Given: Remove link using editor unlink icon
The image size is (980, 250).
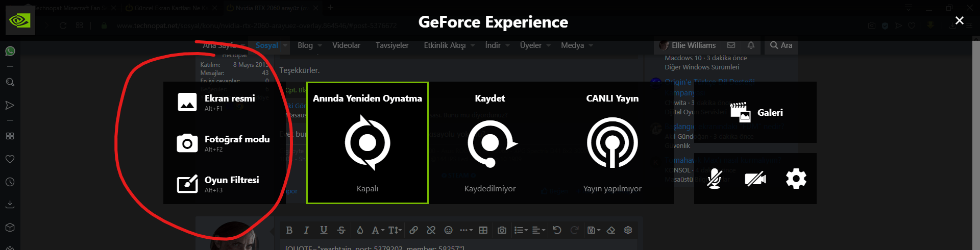Looking at the screenshot, I should tap(431, 230).
